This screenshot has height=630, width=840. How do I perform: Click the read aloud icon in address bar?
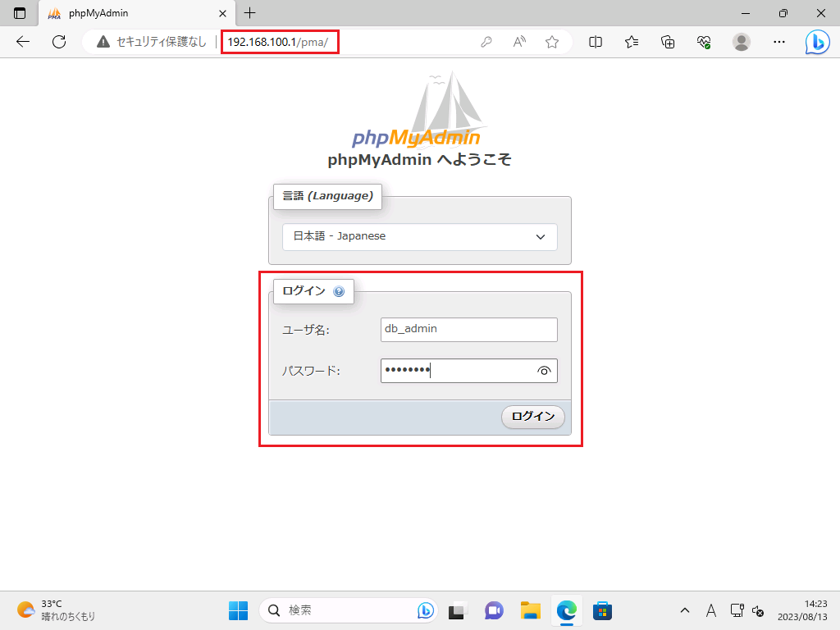519,42
